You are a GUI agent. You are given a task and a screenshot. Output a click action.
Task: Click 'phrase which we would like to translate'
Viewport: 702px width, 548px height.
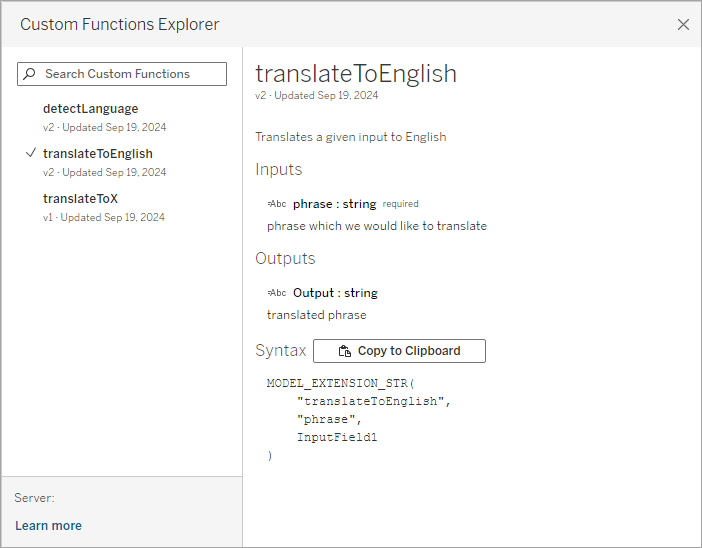377,226
